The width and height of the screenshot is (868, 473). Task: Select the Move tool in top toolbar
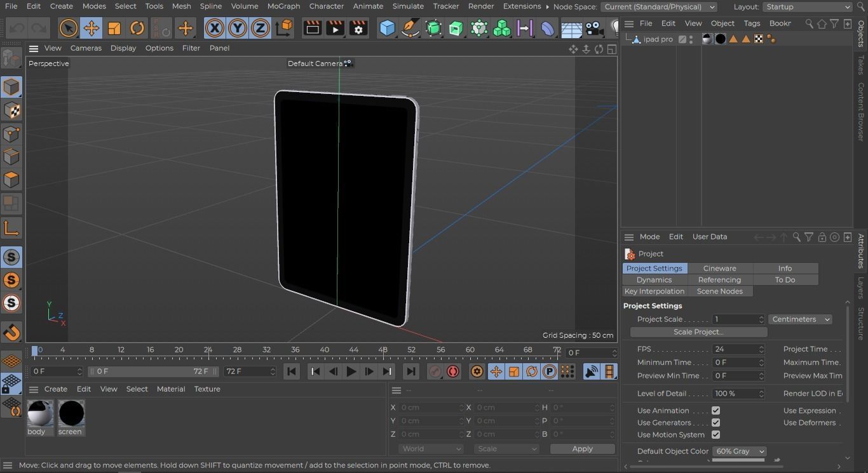[91, 28]
